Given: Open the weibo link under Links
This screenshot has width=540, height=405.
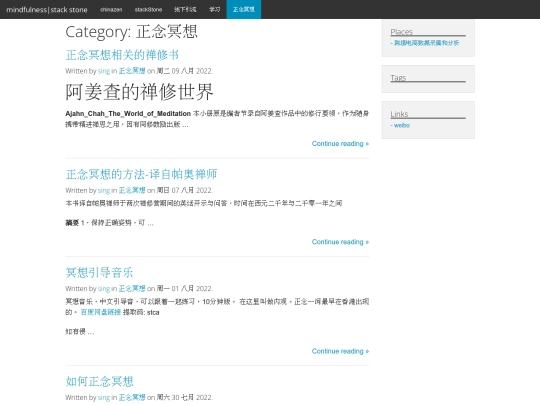Looking at the screenshot, I should (402, 125).
